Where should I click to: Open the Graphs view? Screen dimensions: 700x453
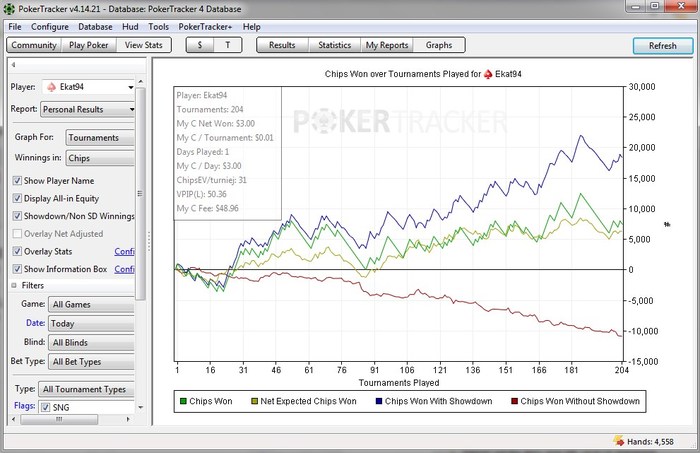(x=439, y=45)
